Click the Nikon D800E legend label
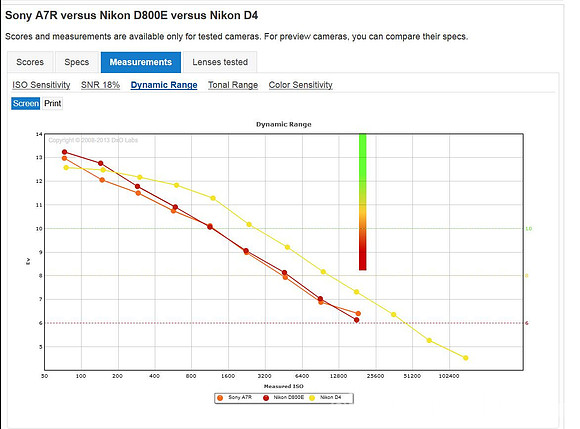Image resolution: width=580 pixels, height=429 pixels. [x=289, y=397]
